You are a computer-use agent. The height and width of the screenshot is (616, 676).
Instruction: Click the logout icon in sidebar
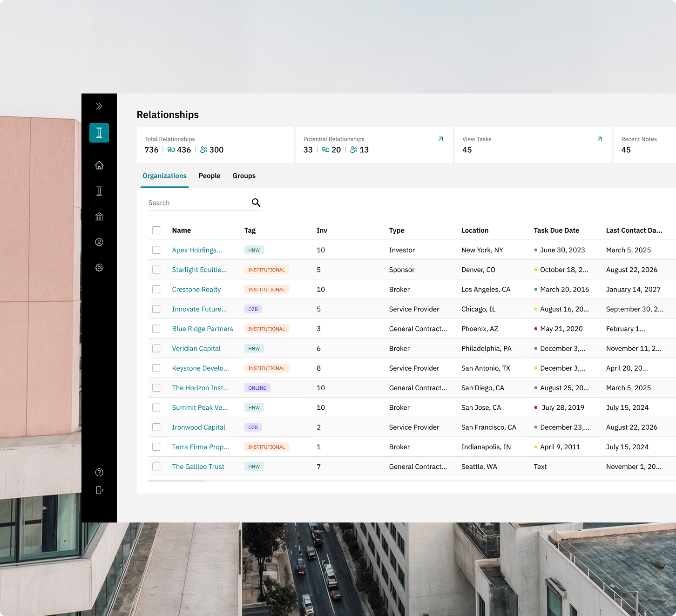tap(99, 490)
